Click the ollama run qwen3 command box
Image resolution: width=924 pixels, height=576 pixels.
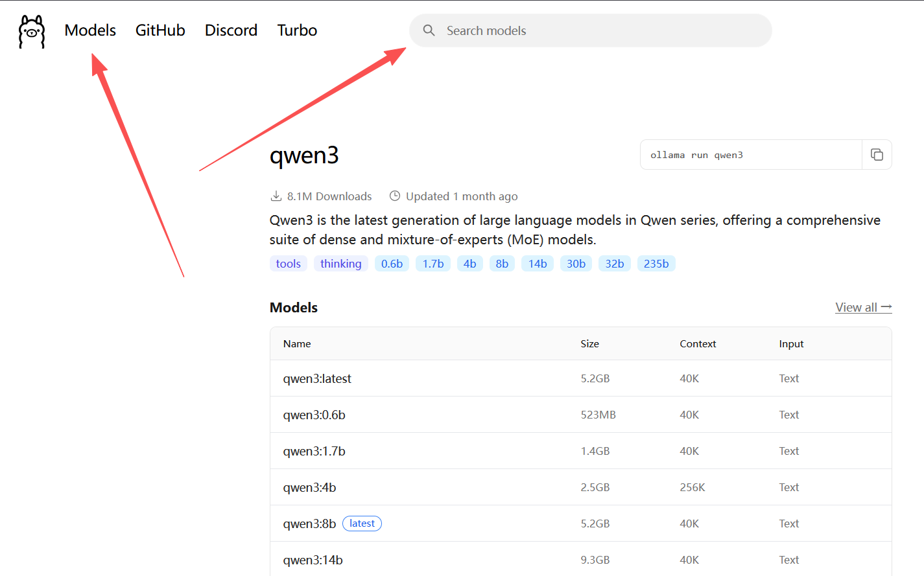point(751,155)
